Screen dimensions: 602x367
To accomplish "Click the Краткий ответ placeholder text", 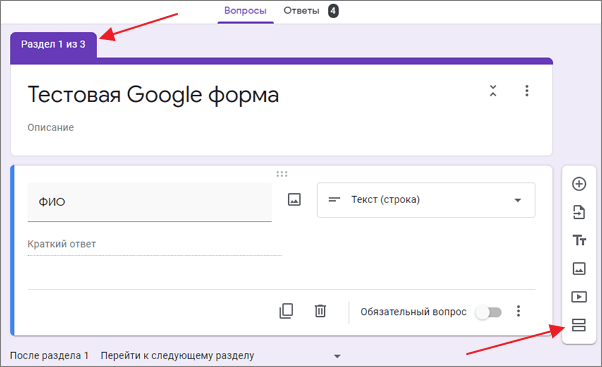I will pos(61,244).
